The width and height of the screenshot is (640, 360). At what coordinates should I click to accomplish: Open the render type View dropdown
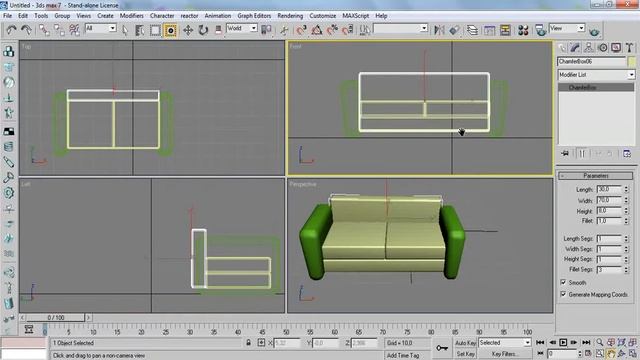pos(567,28)
